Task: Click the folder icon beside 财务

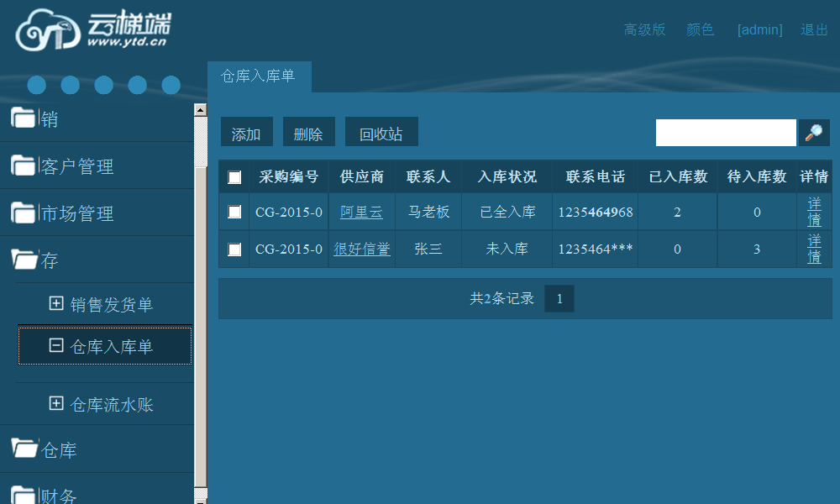Action: pos(23,495)
